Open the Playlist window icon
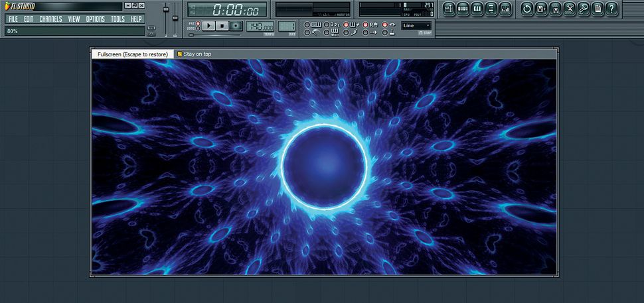The width and height of the screenshot is (644, 303). [448, 9]
